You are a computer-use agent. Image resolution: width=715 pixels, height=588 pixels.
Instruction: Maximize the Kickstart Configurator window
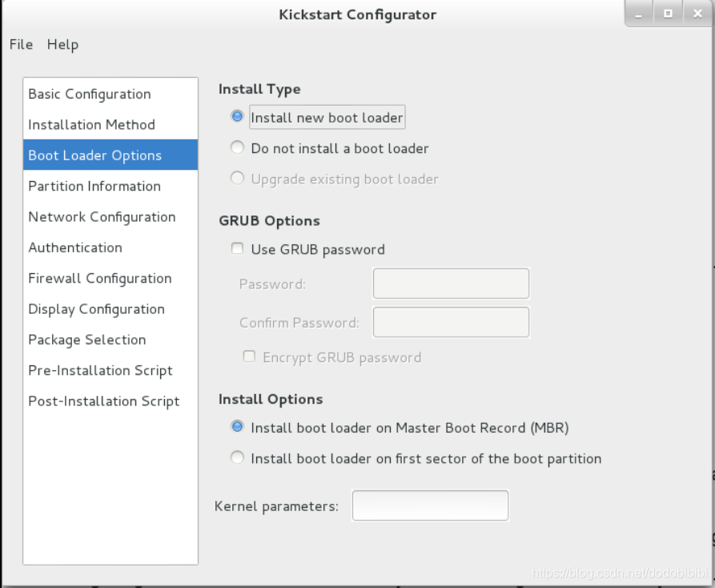pos(668,14)
